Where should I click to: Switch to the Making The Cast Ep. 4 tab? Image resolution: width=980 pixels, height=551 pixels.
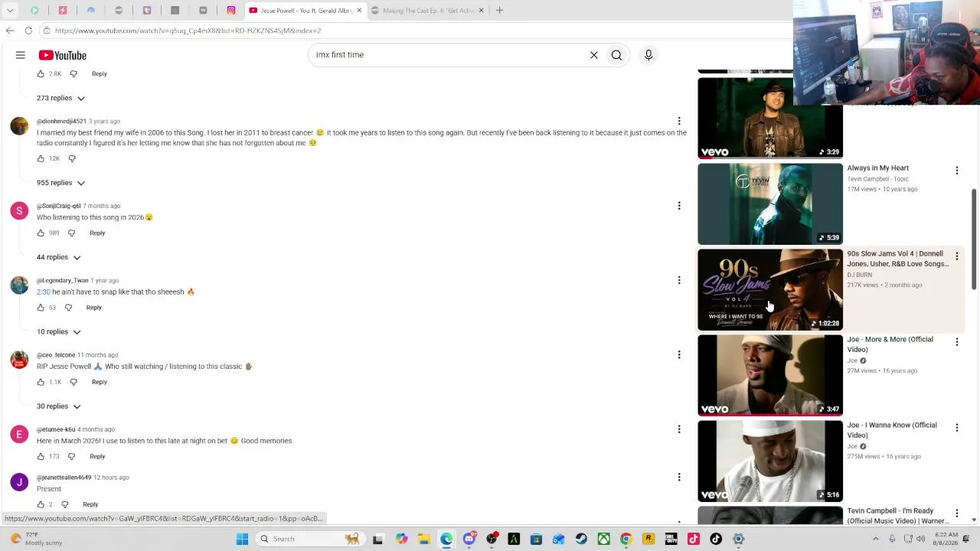[x=429, y=11]
